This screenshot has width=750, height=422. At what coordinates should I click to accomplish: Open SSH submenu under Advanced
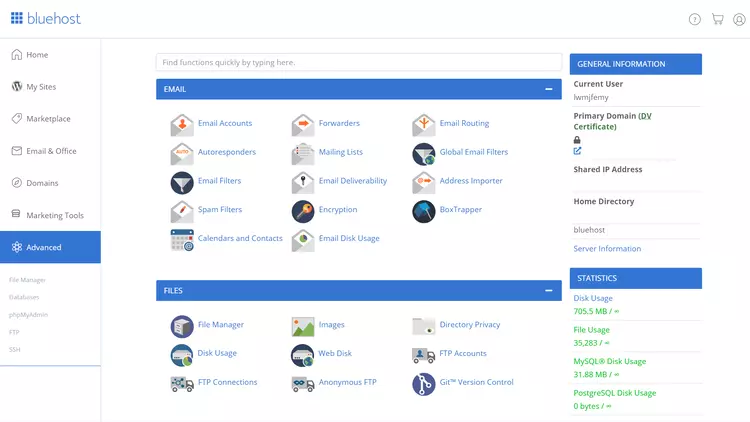point(14,349)
